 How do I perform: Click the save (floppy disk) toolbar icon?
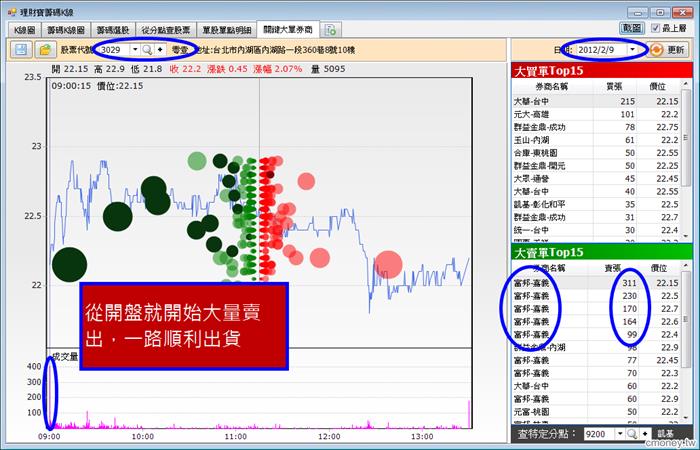(x=21, y=50)
